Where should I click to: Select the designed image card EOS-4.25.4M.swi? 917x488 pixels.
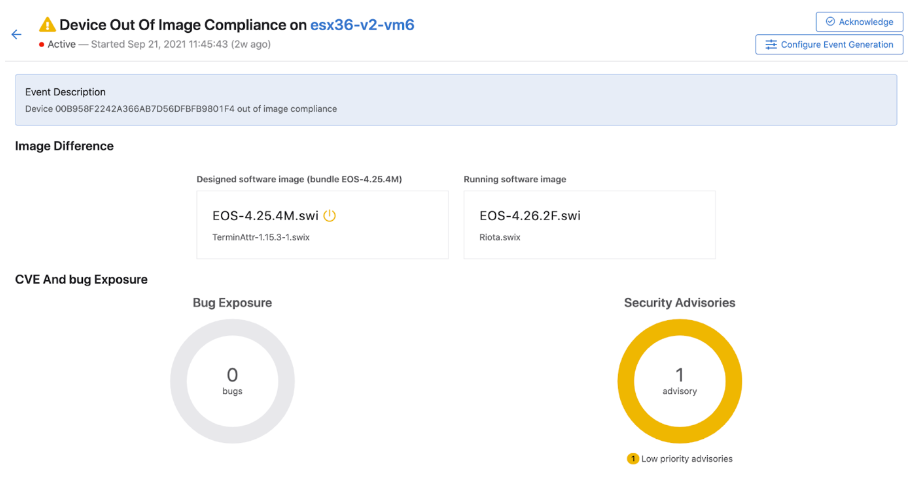pos(322,225)
